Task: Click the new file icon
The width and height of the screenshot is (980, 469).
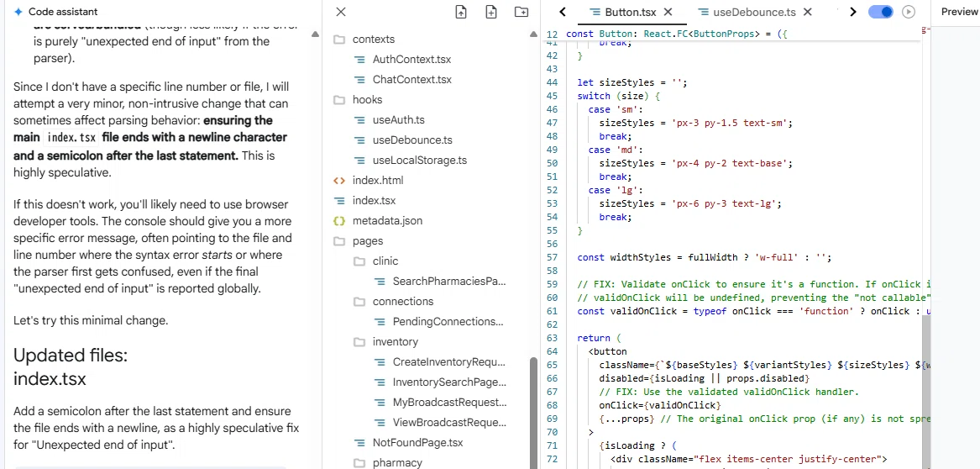Action: 491,12
